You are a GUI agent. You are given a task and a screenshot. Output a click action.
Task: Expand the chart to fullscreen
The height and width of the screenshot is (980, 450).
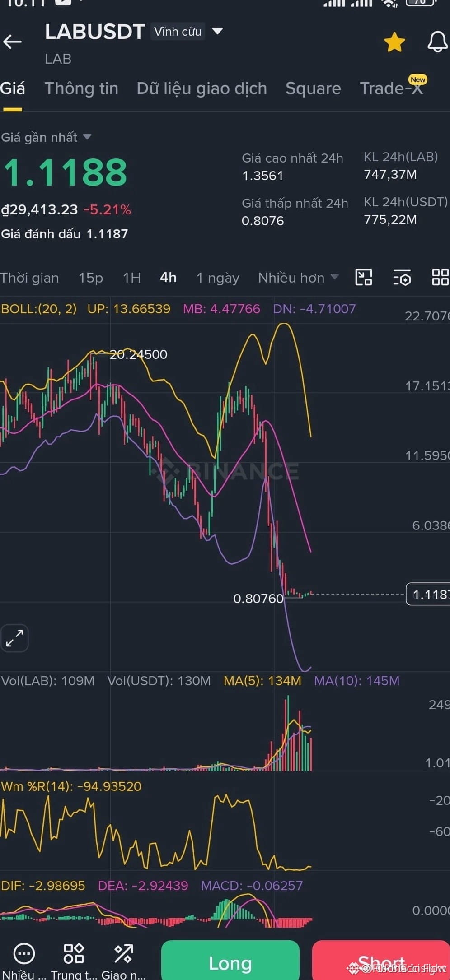pyautogui.click(x=14, y=638)
